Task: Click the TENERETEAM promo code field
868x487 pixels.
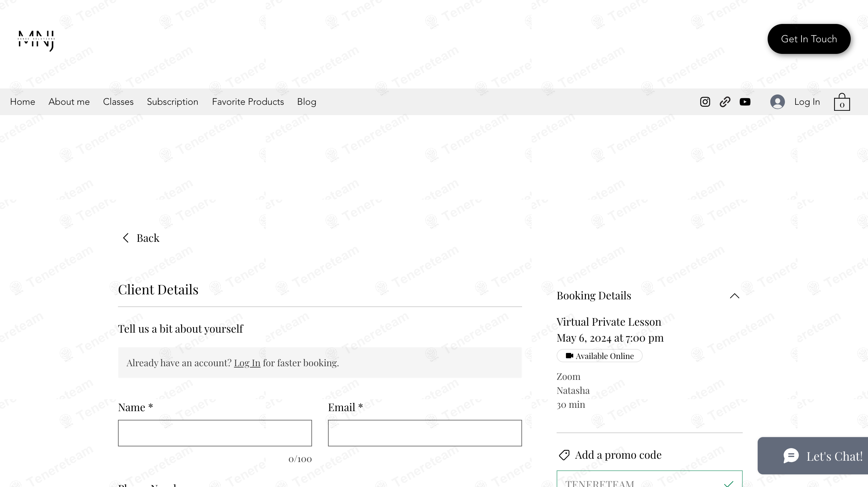Action: click(649, 479)
